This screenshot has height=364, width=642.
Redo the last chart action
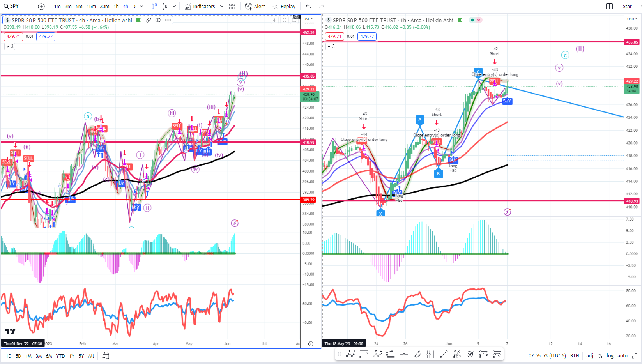click(x=322, y=7)
